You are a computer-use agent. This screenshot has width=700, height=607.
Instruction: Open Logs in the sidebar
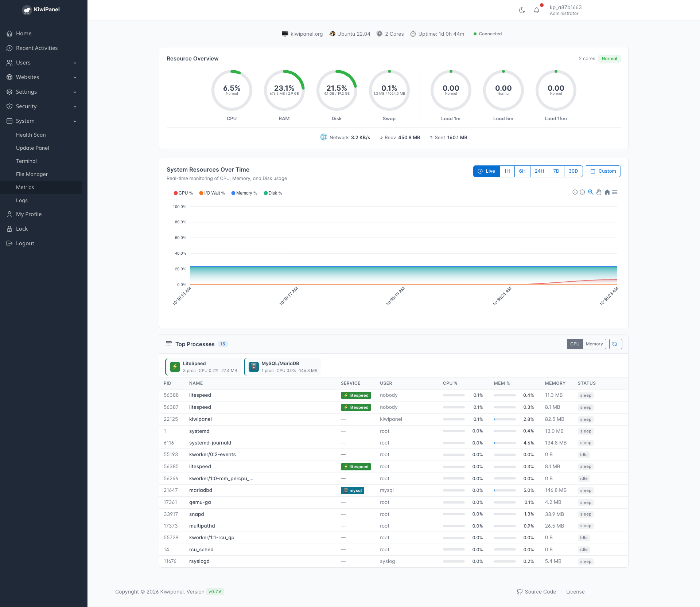pyautogui.click(x=22, y=200)
